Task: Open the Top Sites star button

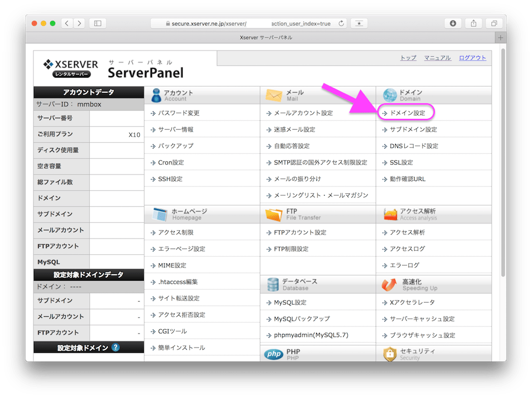Action: (x=359, y=23)
